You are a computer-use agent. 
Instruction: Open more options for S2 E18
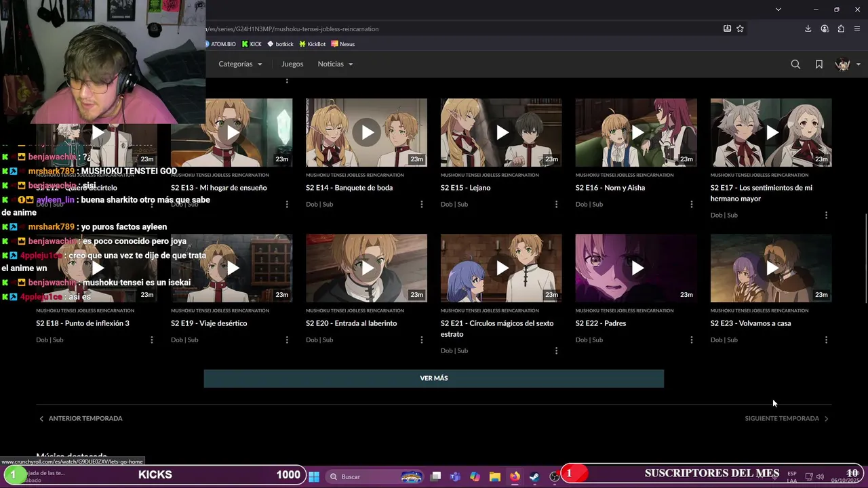click(152, 340)
